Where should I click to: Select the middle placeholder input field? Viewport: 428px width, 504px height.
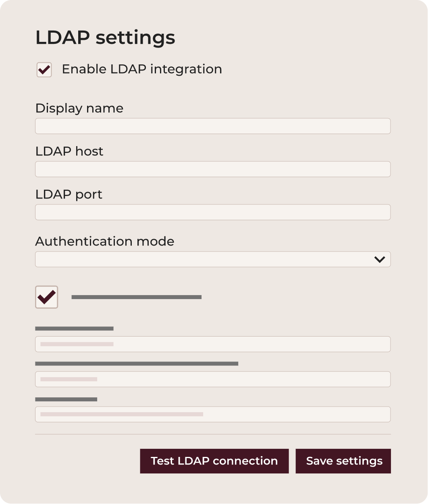(x=213, y=379)
